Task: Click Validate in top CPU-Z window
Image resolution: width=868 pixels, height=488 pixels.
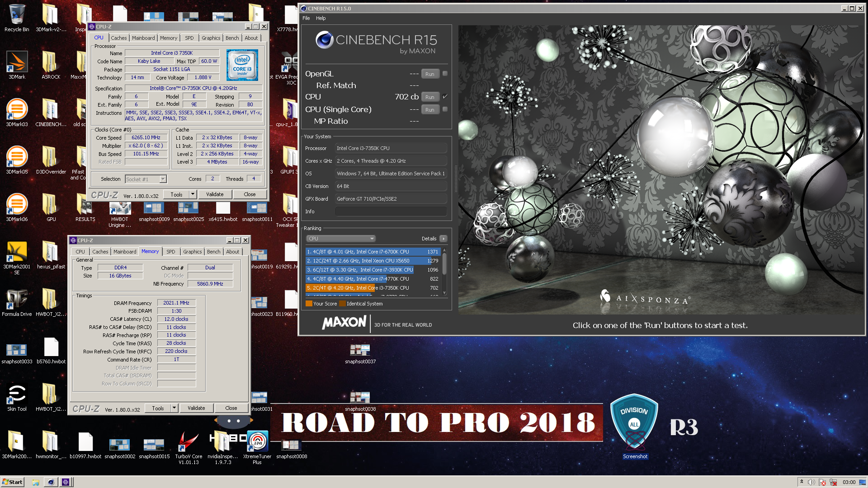Action: (215, 194)
